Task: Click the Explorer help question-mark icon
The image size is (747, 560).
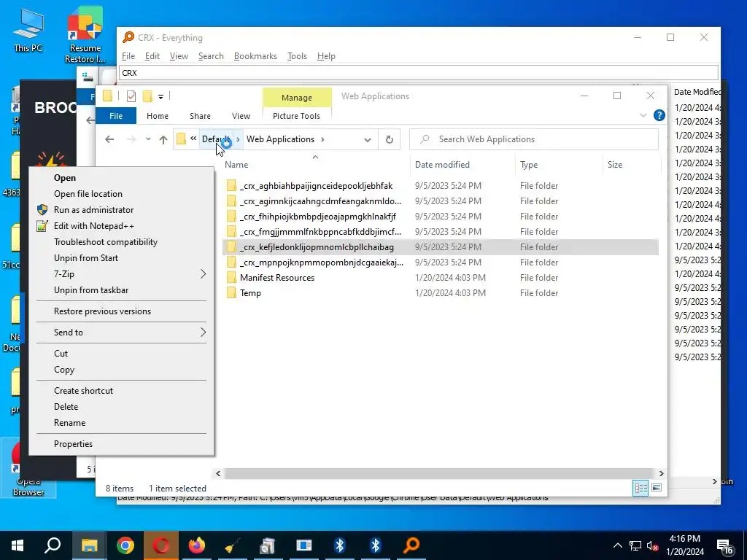Action: pos(659,115)
